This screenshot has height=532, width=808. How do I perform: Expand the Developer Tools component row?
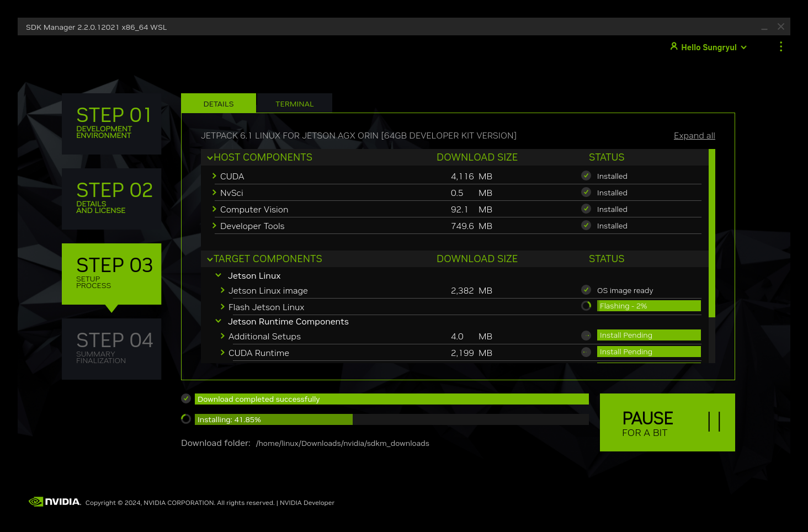click(x=214, y=226)
